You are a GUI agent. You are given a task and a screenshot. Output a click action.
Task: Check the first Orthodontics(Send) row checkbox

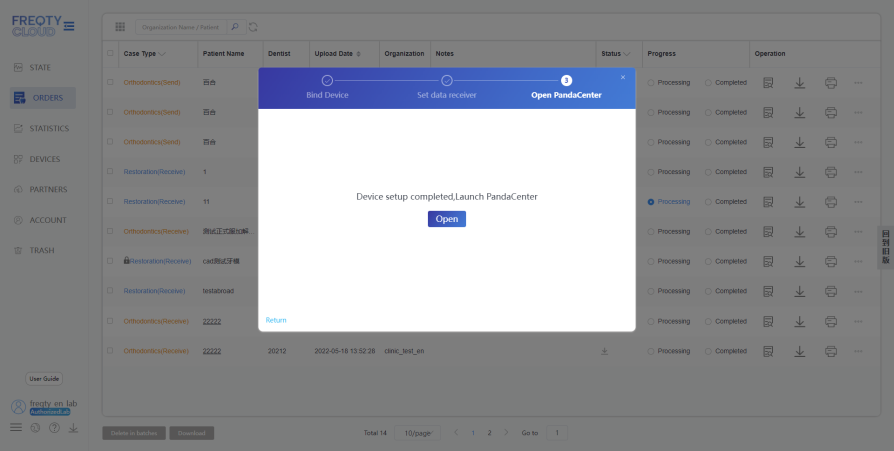[110, 82]
